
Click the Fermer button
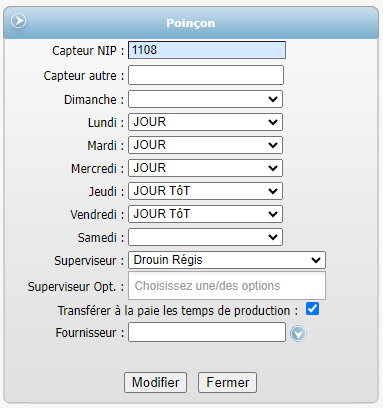click(227, 382)
